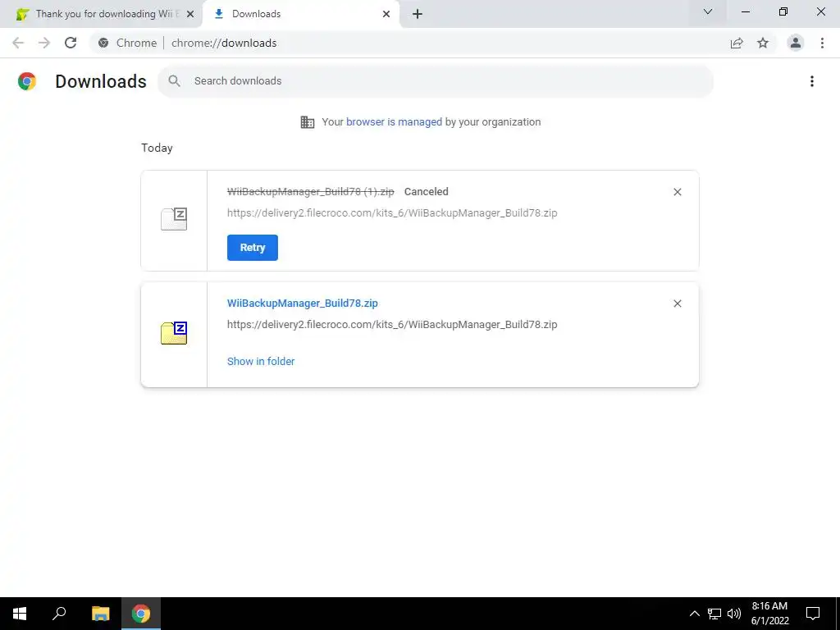840x630 pixels.
Task: Remove the canceled Build78 (1).zip entry
Action: pyautogui.click(x=677, y=192)
